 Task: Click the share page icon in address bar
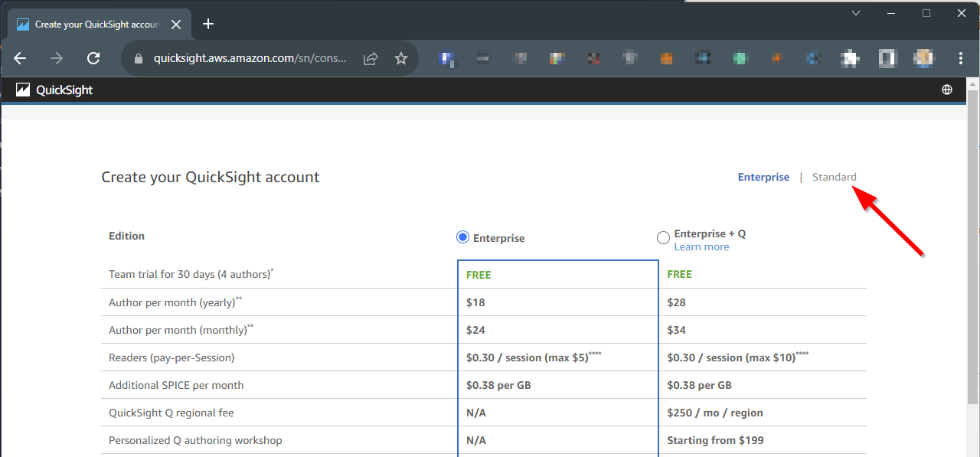(x=371, y=58)
